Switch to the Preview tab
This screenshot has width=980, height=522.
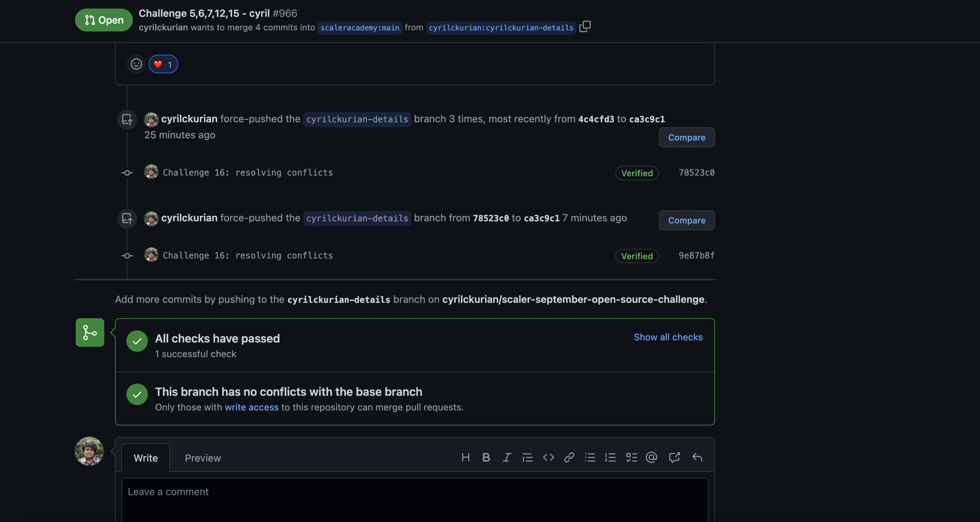[x=203, y=458]
